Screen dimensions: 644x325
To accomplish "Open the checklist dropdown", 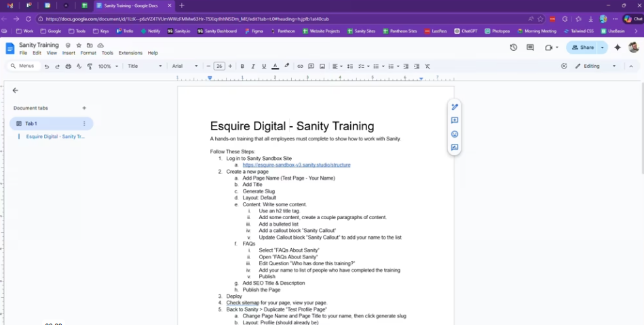I will (x=364, y=66).
